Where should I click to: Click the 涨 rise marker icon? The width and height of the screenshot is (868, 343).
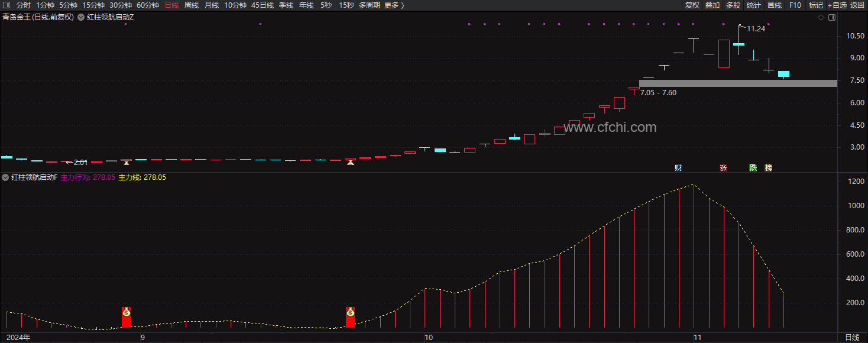723,168
